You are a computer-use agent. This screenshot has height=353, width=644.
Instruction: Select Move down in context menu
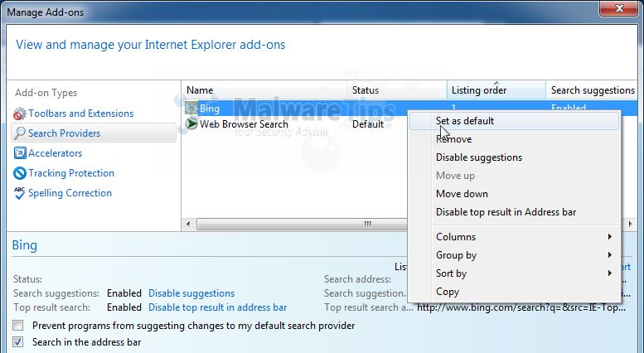coord(514,194)
